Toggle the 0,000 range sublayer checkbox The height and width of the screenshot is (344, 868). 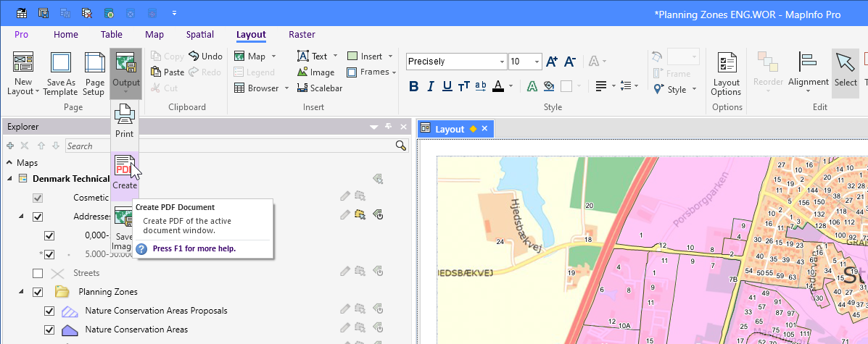(x=49, y=235)
